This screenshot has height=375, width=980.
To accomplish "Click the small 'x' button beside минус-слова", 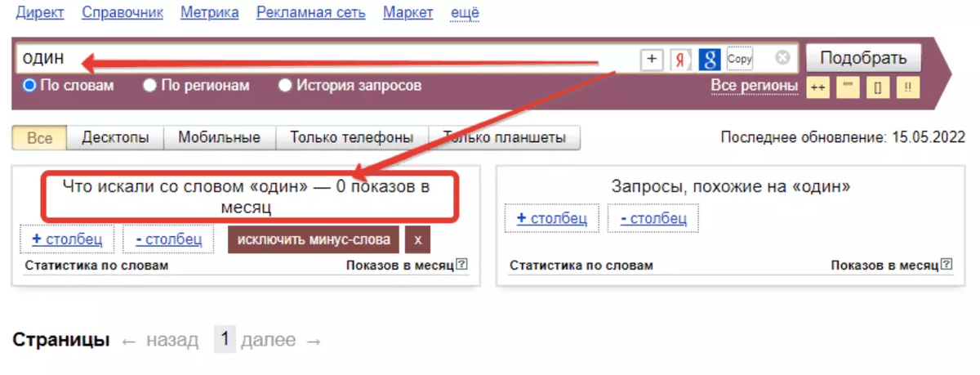I will pyautogui.click(x=417, y=239).
